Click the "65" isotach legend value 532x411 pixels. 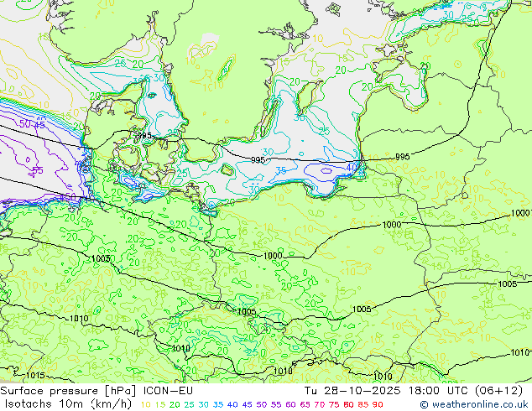point(305,404)
